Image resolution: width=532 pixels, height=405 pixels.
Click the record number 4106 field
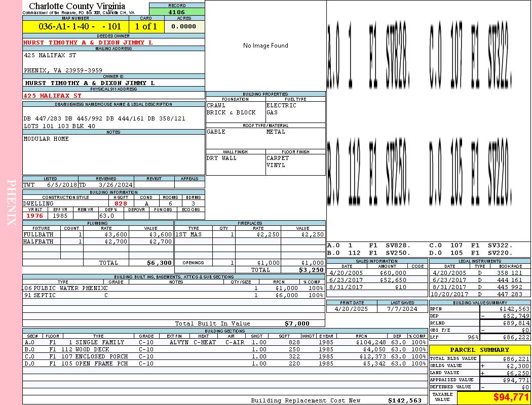click(x=177, y=12)
